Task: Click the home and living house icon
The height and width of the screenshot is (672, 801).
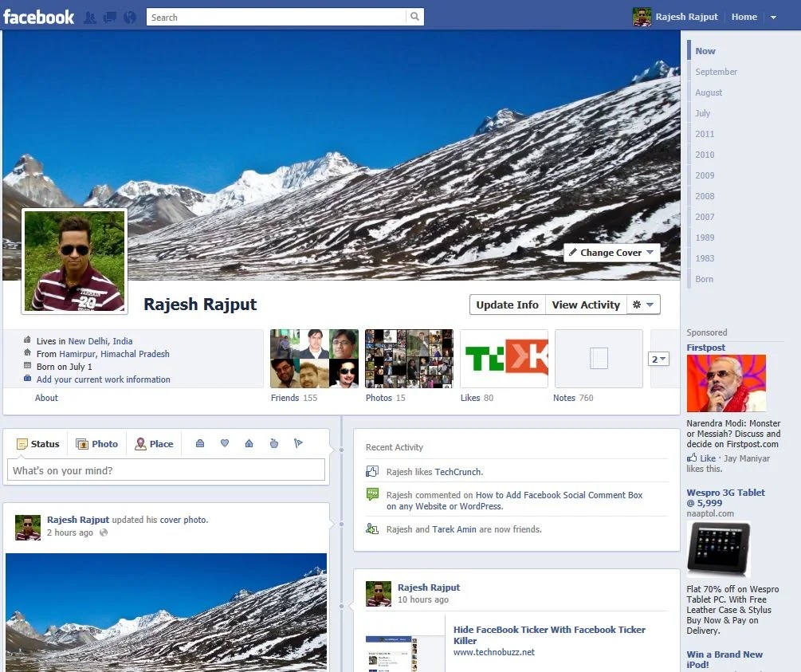Action: [x=249, y=443]
